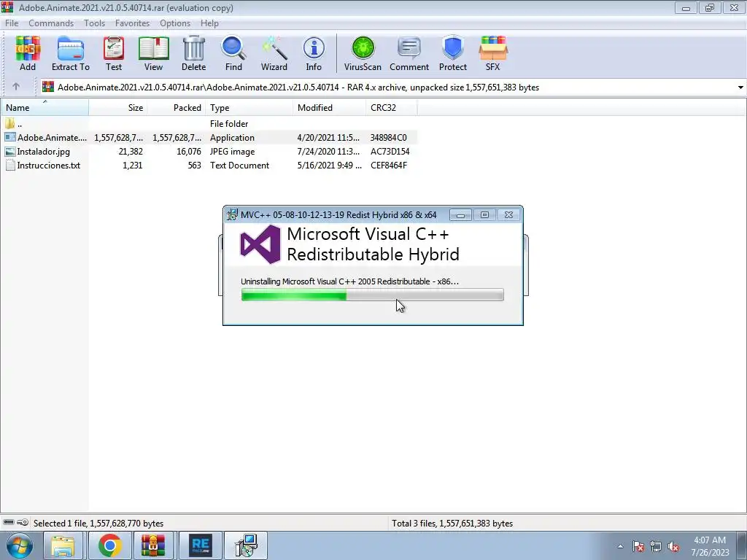Image resolution: width=747 pixels, height=560 pixels.
Task: Sort by Name column header
Action: (44, 108)
